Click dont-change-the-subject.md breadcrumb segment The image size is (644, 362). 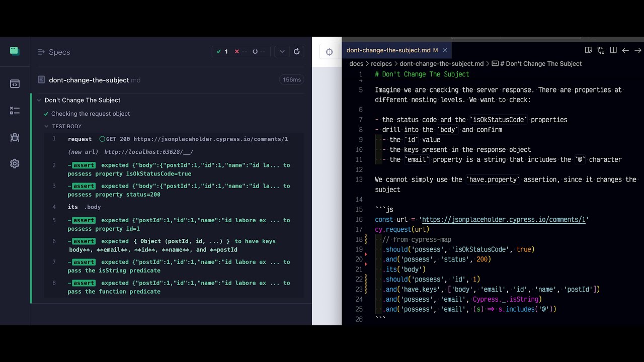pyautogui.click(x=442, y=64)
